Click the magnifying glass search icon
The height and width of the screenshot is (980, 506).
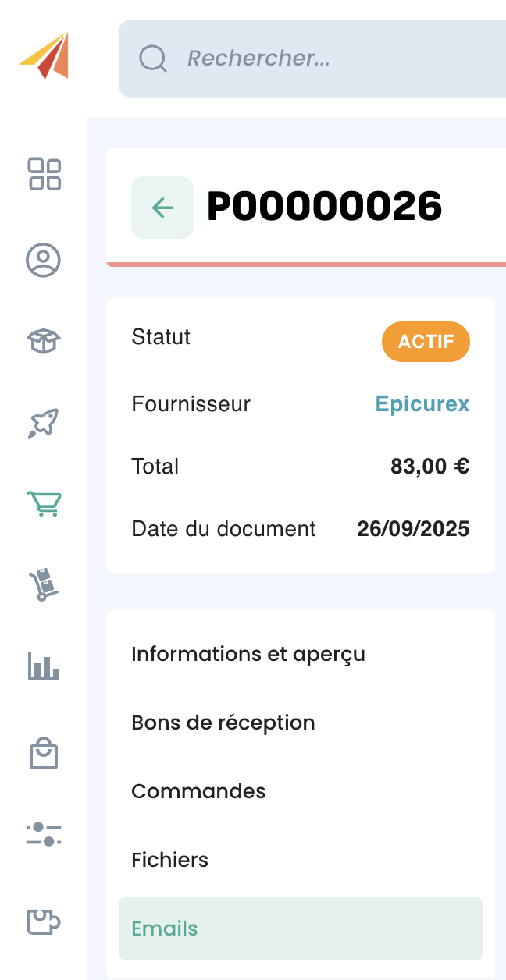[153, 59]
